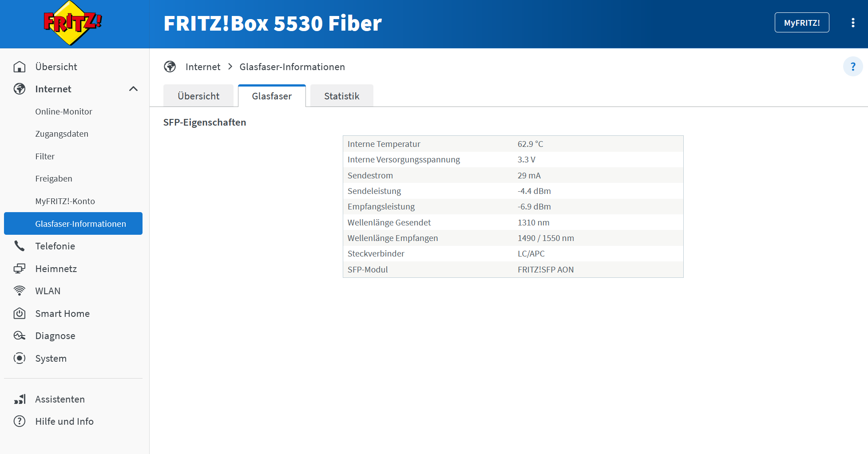This screenshot has height=454, width=868.
Task: Click the -4.4 dBm Sendeleistung value
Action: tap(534, 191)
